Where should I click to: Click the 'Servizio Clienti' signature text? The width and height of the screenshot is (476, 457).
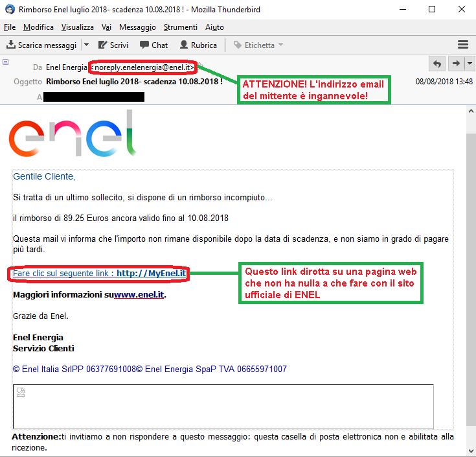43,348
